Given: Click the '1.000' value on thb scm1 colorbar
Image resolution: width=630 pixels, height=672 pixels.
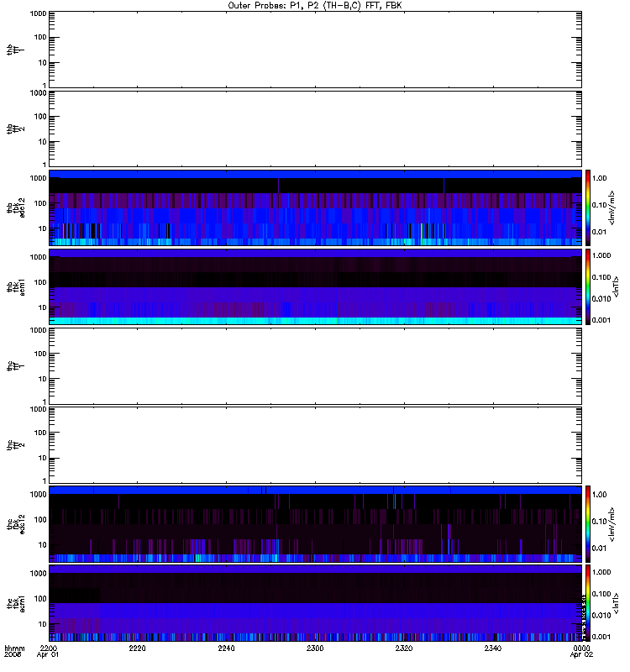Looking at the screenshot, I should (601, 256).
